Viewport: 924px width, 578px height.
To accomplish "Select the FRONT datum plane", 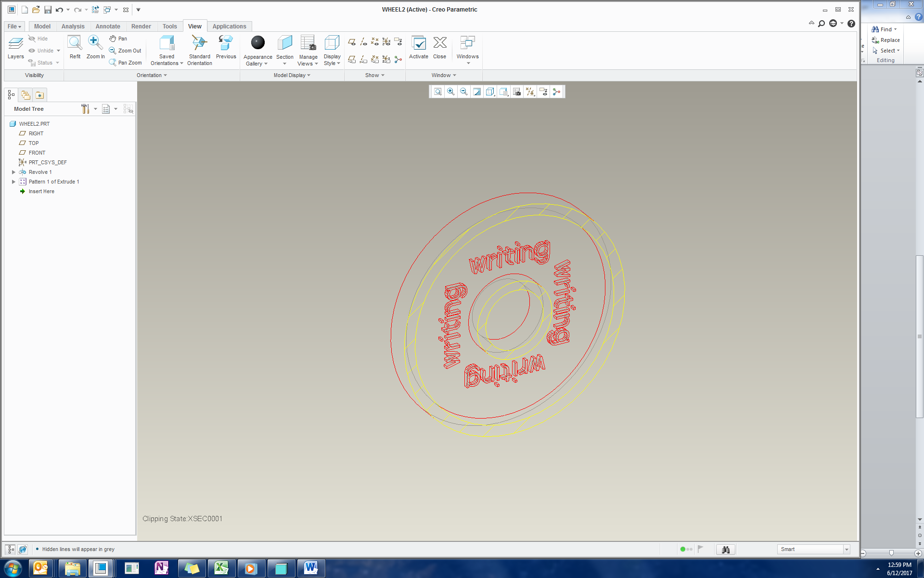I will click(37, 153).
